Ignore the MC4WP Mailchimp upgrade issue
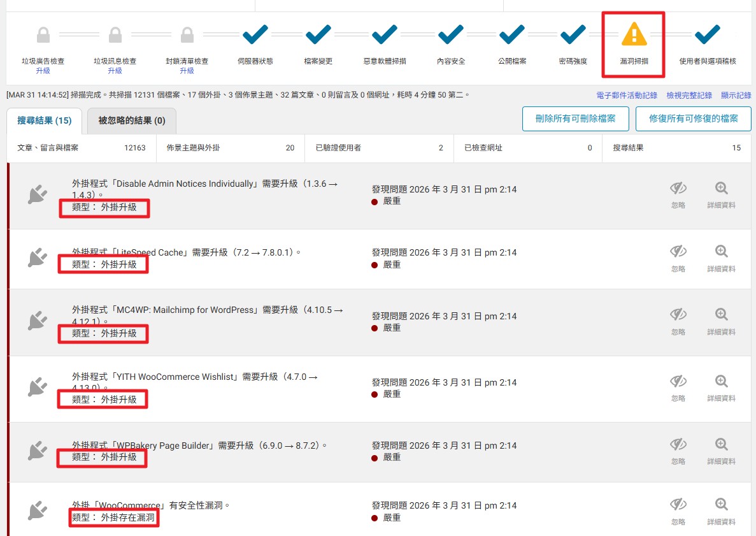The image size is (756, 536). [678, 321]
